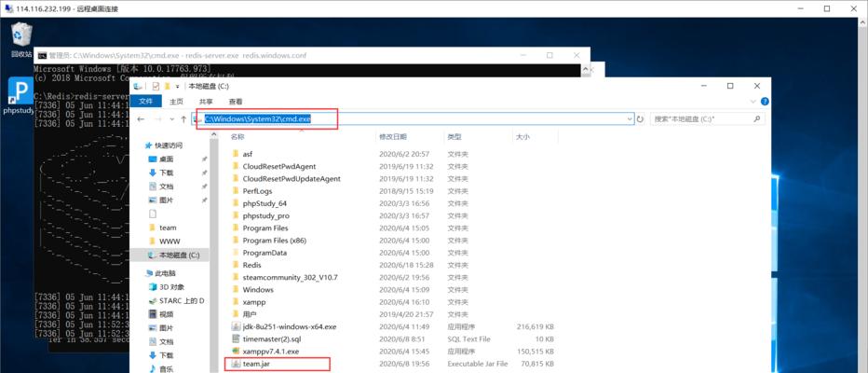868x373 pixels.
Task: Click the search magnifier icon
Action: 757,119
